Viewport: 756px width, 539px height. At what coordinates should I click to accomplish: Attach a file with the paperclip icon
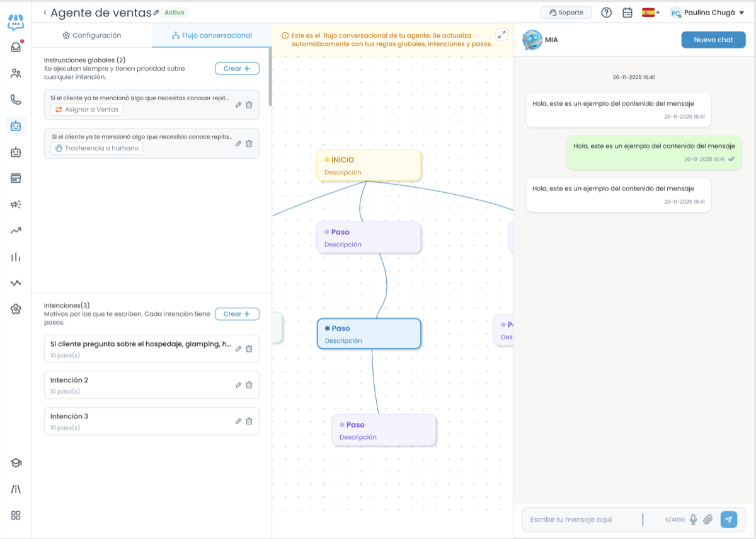[708, 519]
